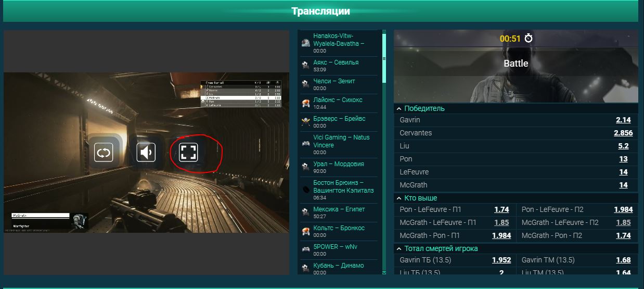Pick Pon - LeFeuvre - П1 odds 1.74

point(501,209)
